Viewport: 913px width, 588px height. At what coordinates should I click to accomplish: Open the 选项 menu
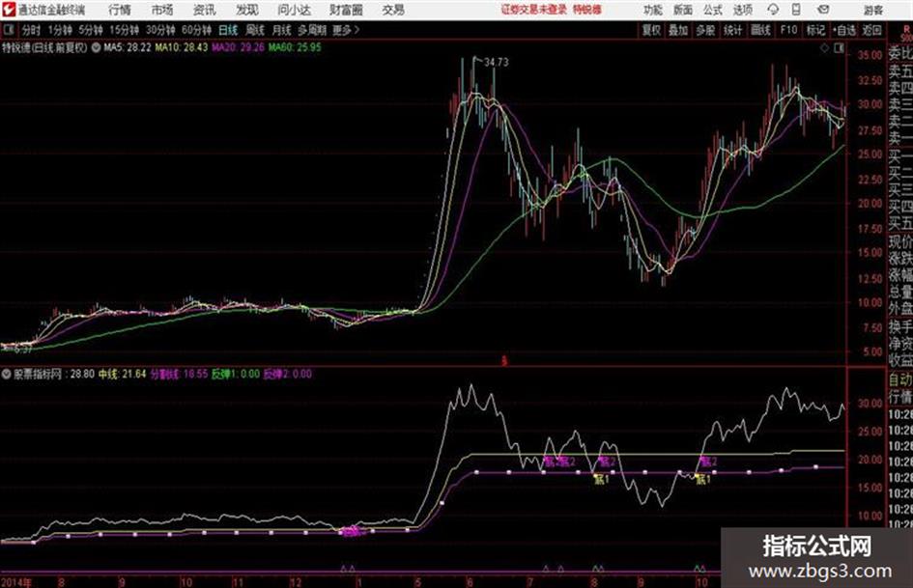point(743,10)
